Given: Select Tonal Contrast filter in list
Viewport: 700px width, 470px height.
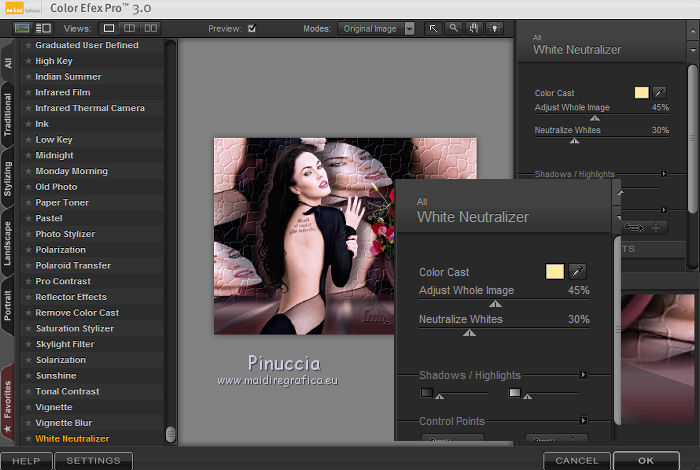Looking at the screenshot, I should pos(67,392).
